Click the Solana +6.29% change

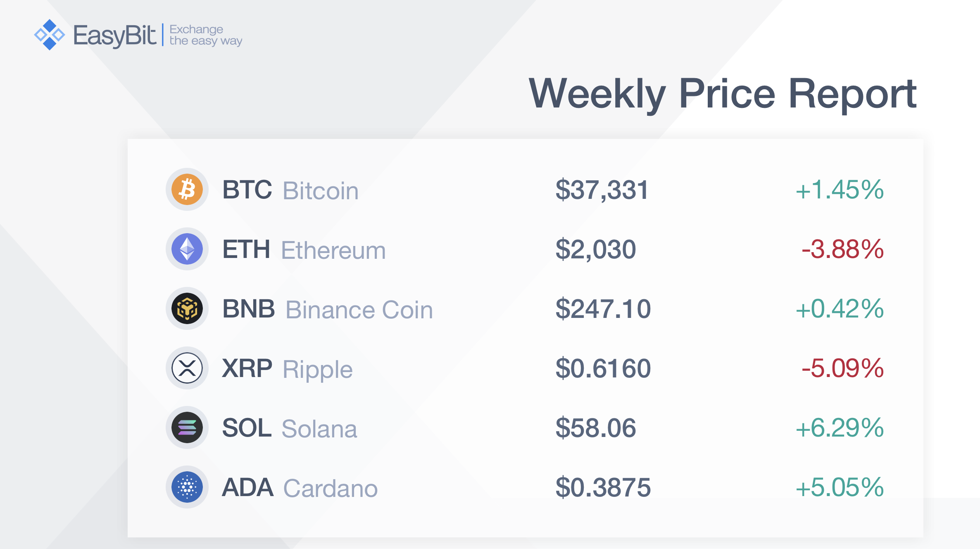tap(840, 428)
